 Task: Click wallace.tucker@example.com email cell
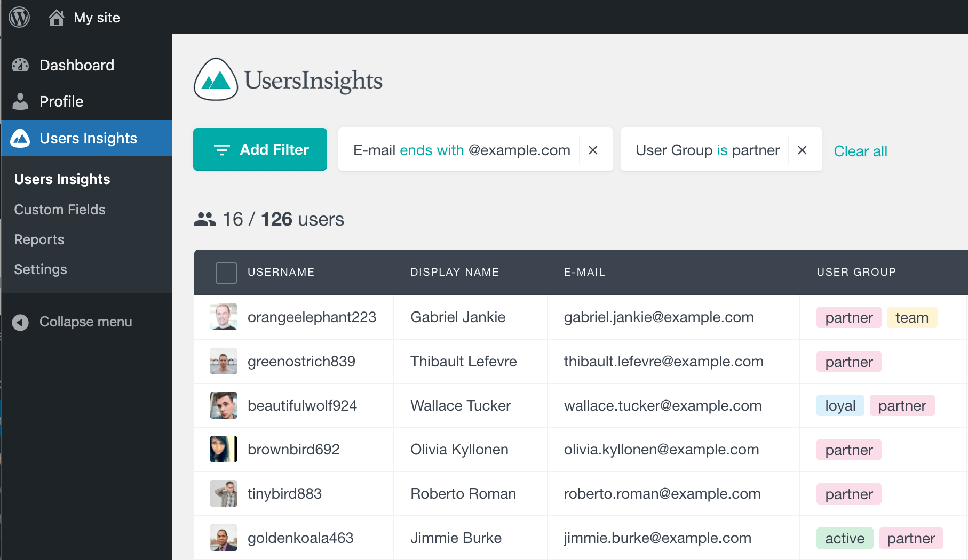pyautogui.click(x=662, y=406)
